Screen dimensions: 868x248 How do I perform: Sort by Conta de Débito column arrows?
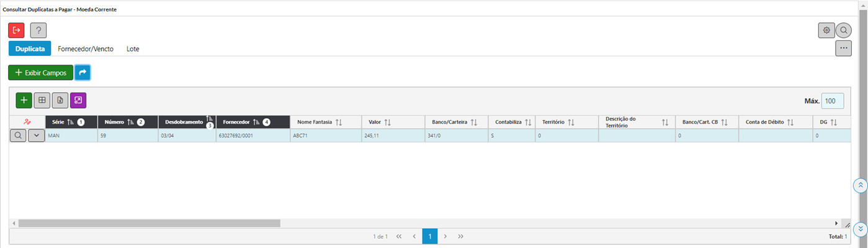pos(790,122)
